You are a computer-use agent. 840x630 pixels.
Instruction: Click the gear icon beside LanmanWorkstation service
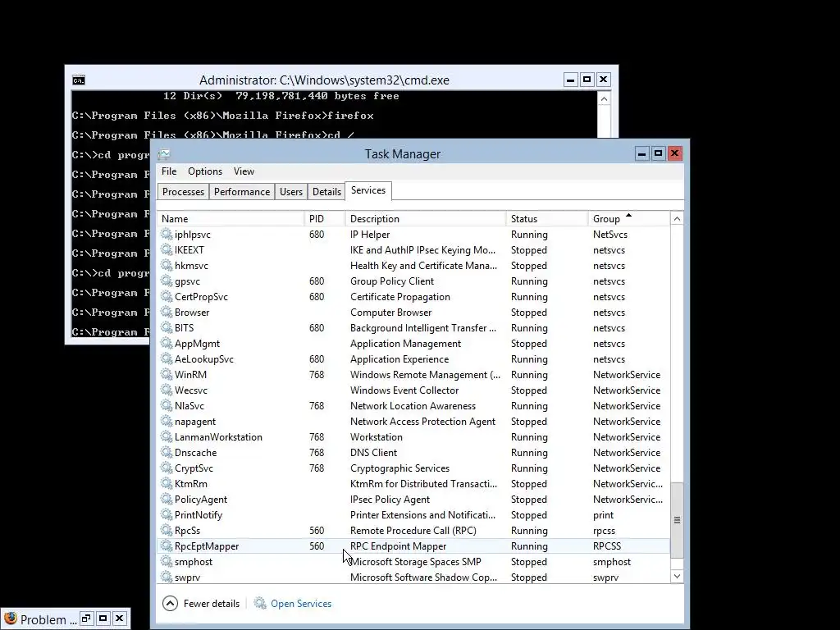point(167,436)
